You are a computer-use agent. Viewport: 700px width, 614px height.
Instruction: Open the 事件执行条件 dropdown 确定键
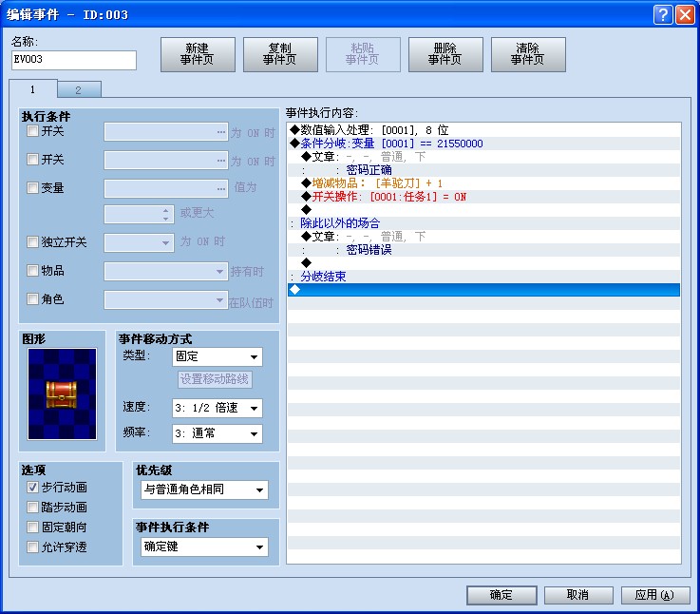tap(204, 547)
